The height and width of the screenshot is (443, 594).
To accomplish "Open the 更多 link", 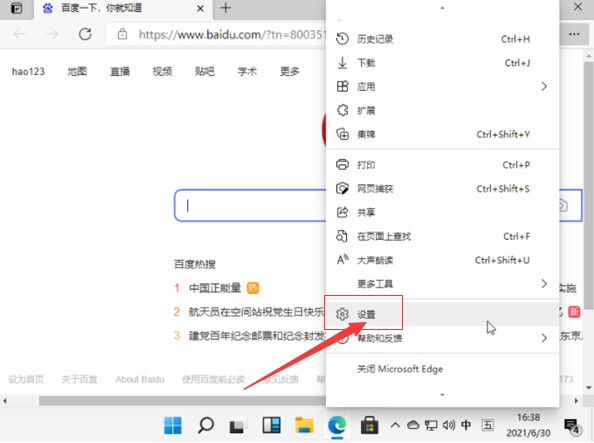I will tap(289, 71).
